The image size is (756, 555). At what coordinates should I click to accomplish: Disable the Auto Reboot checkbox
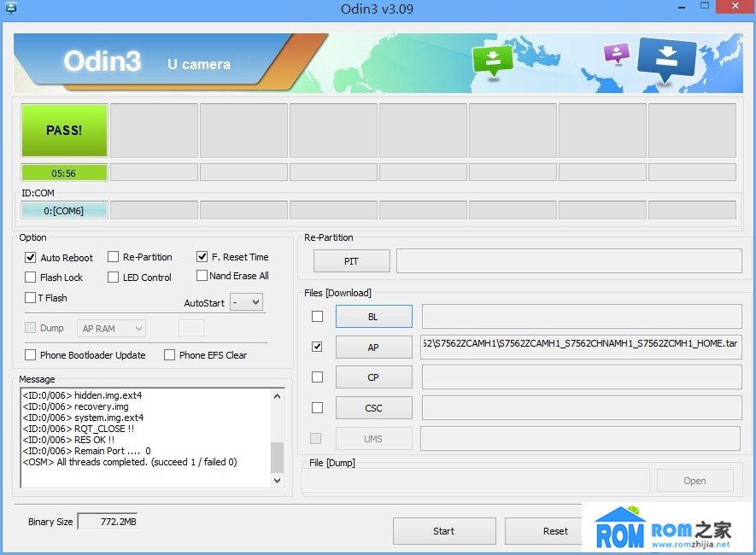[x=31, y=257]
